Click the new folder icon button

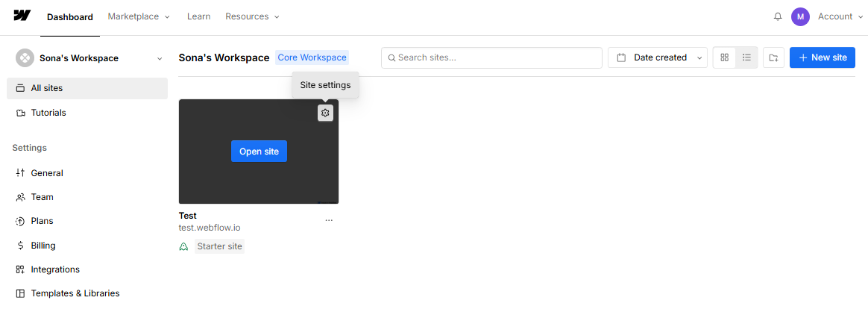coord(773,57)
